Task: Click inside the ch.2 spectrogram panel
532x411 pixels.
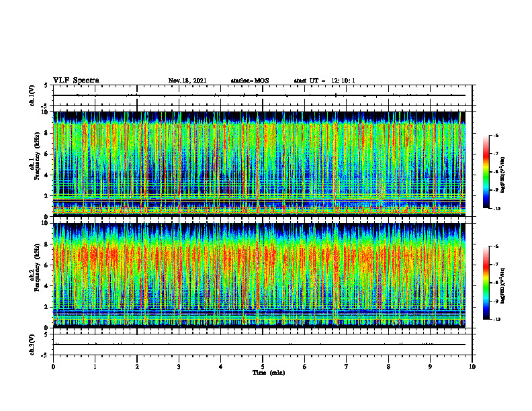Action: point(259,275)
